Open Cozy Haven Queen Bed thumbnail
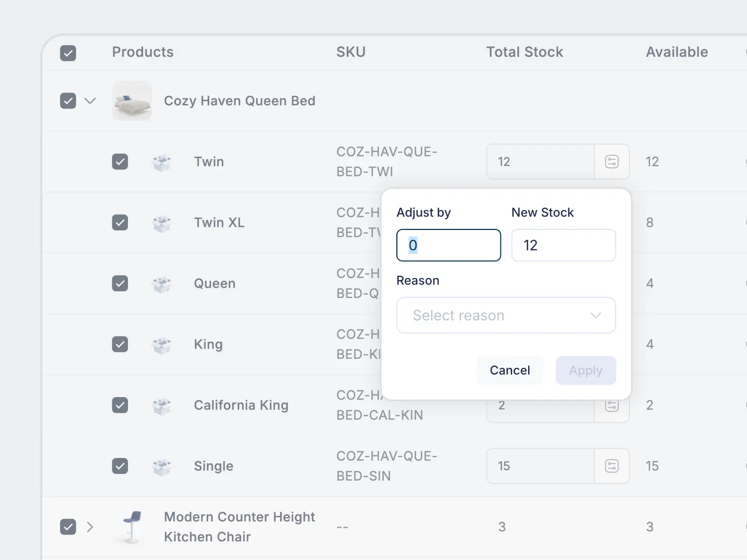This screenshot has height=560, width=747. [132, 101]
